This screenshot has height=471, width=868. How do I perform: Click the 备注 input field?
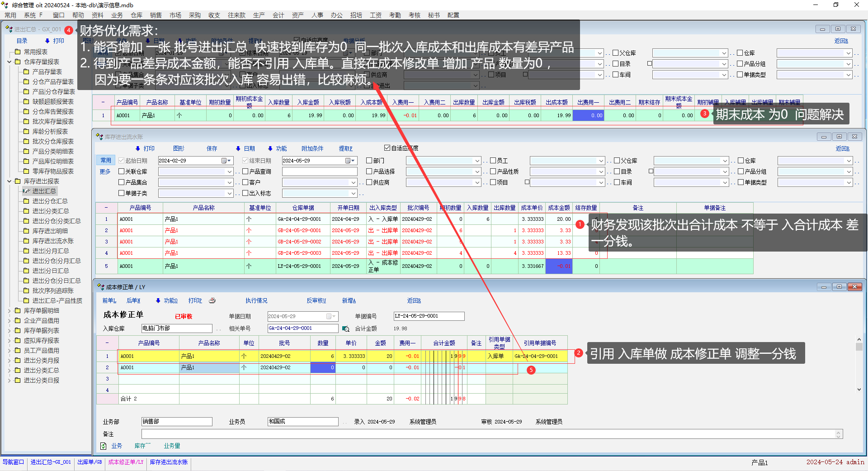point(488,434)
